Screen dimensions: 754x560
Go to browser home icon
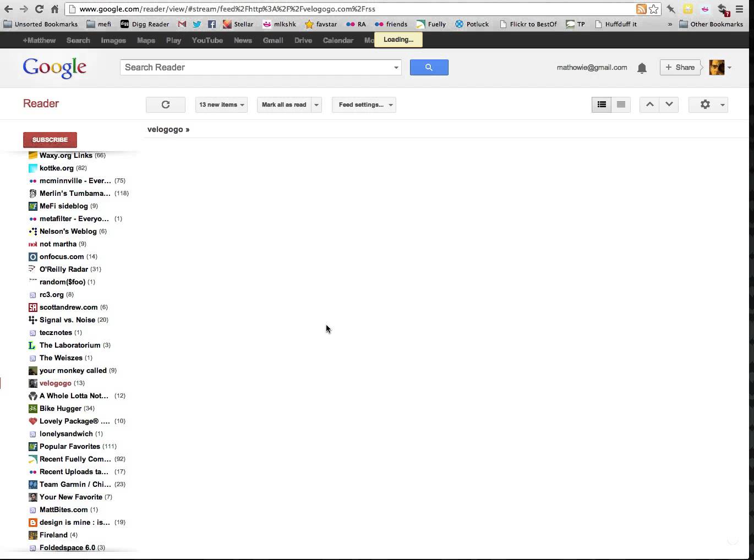coord(54,9)
